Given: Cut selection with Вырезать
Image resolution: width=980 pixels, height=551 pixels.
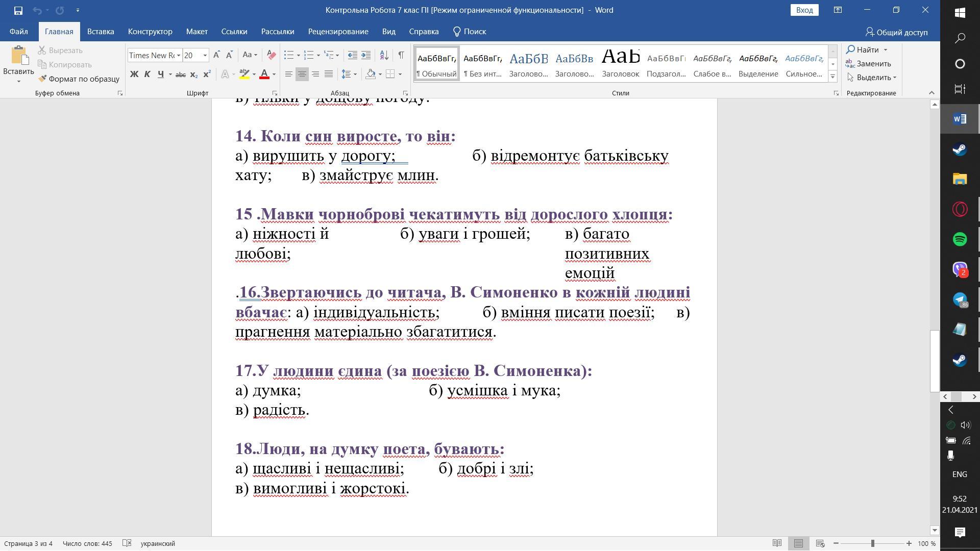Looking at the screenshot, I should [x=60, y=51].
